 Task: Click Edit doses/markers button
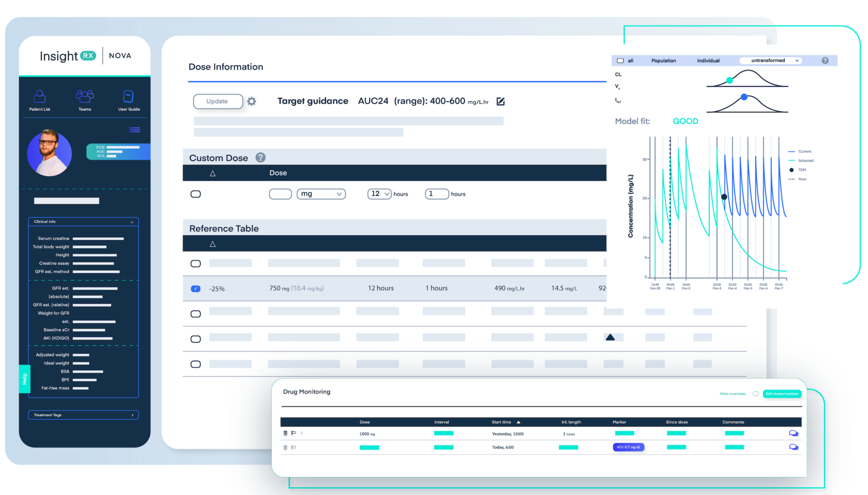coord(782,394)
